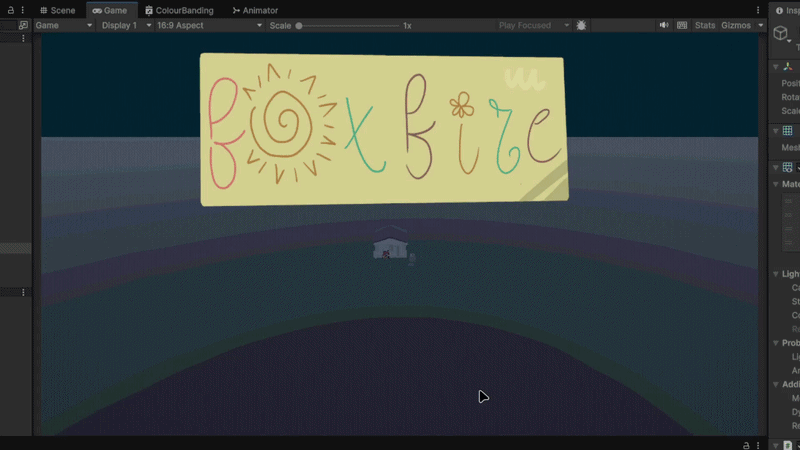Toggle the mute audio speaker icon
800x450 pixels.
[664, 25]
